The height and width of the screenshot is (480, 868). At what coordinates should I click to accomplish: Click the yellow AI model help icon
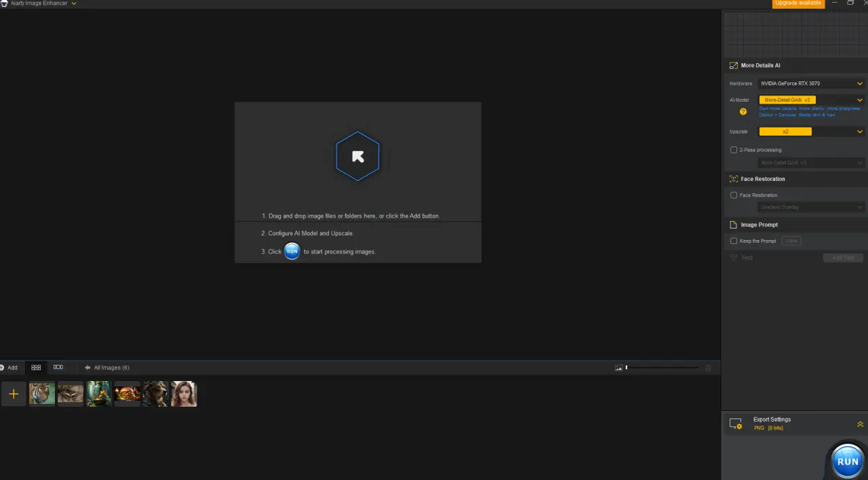tap(743, 112)
